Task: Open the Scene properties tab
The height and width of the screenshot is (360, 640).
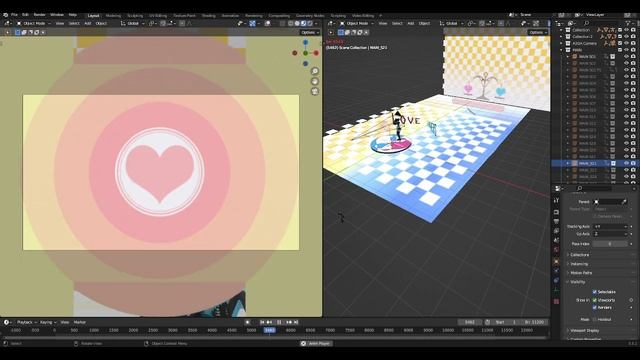Action: [556, 240]
